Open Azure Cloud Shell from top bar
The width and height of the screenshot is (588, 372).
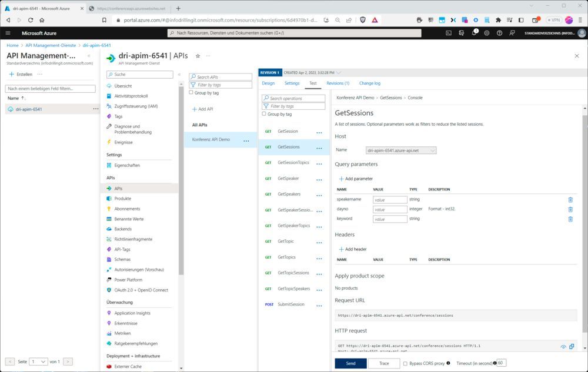pos(449,34)
